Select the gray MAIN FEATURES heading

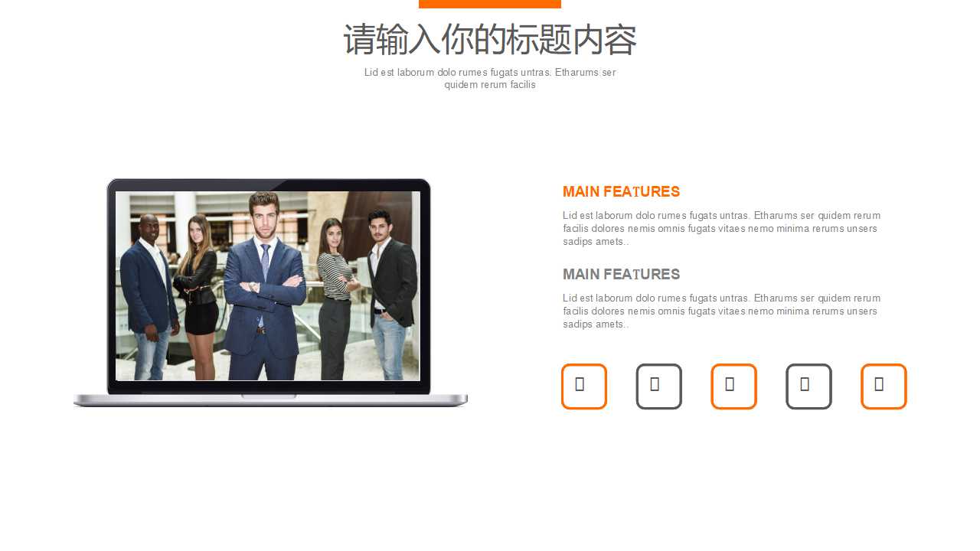[x=621, y=275]
